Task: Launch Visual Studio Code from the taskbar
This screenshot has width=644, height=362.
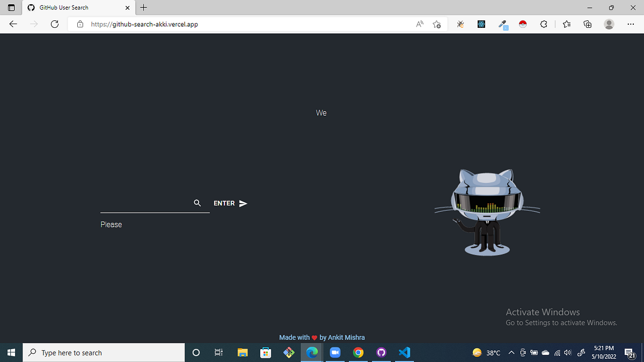Action: point(404,352)
